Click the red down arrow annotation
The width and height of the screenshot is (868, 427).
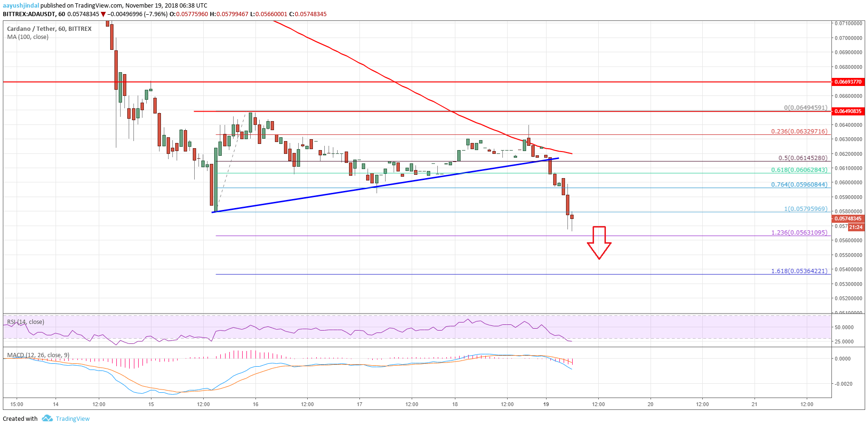coord(599,243)
